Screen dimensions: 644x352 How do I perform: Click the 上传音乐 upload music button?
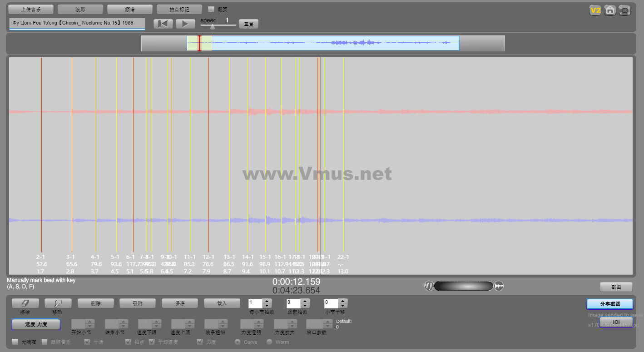(x=31, y=9)
